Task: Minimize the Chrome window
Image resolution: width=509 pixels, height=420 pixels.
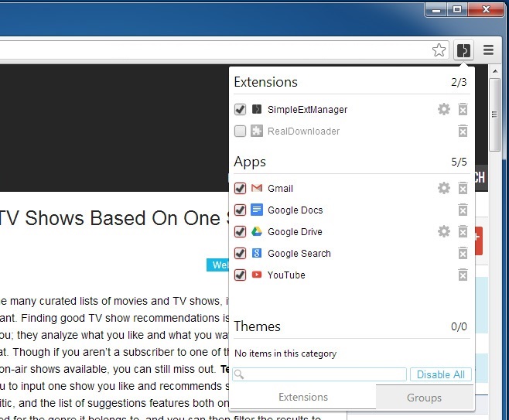Action: click(x=436, y=10)
